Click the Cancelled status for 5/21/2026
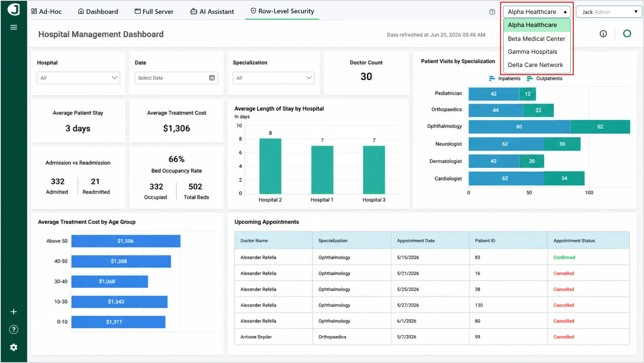The image size is (644, 363). (564, 274)
